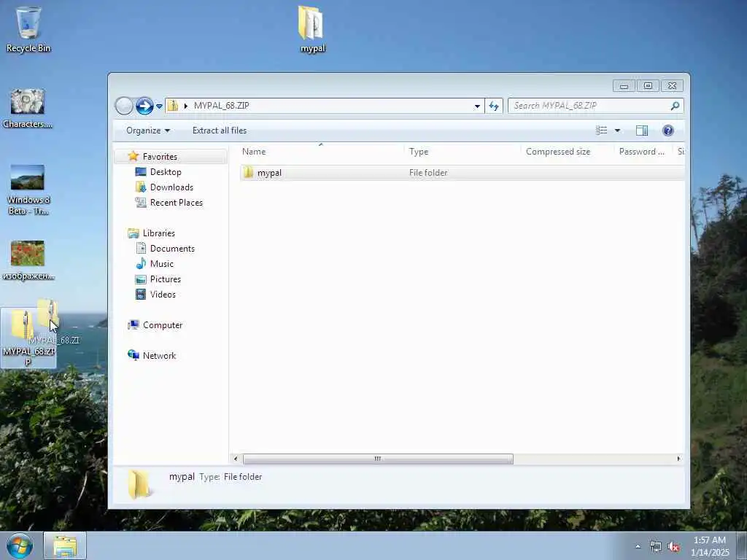Click the Forward navigation arrow button
The image size is (747, 560).
point(144,106)
